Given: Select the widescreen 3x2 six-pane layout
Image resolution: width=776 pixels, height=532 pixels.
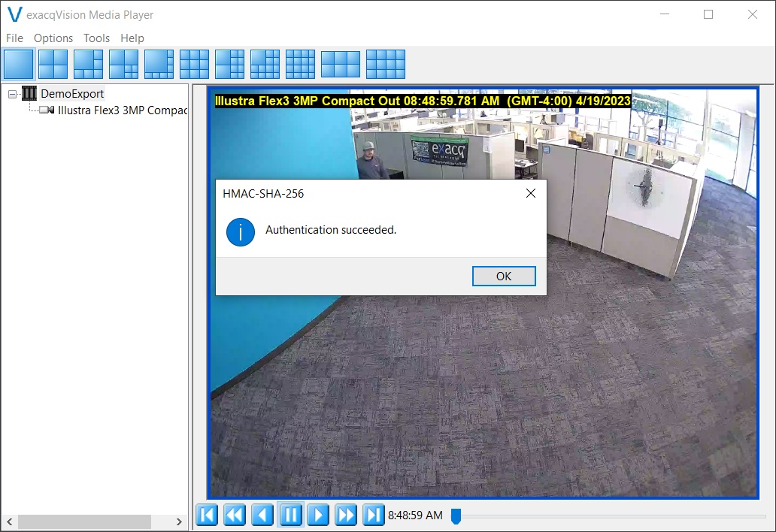Looking at the screenshot, I should coord(341,65).
